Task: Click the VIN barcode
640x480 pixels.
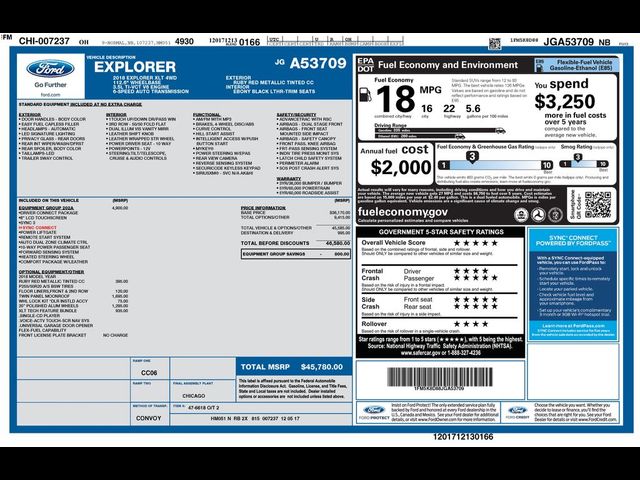Action: (439, 377)
